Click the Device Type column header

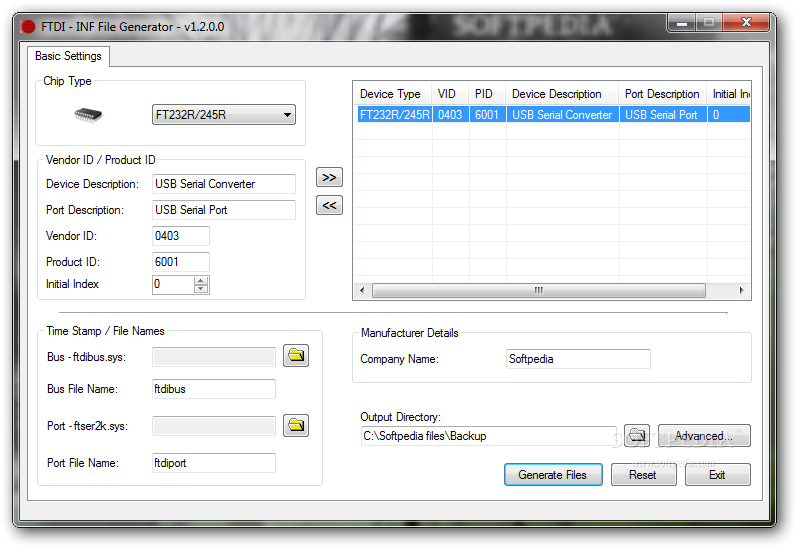click(x=392, y=94)
